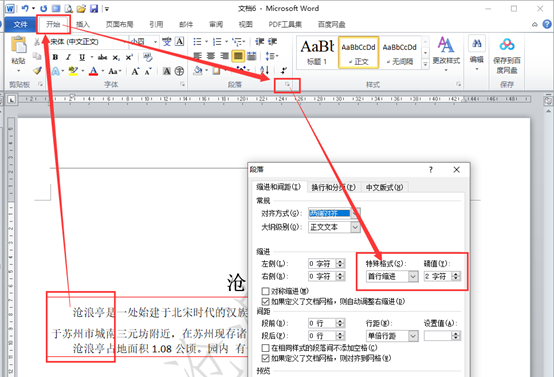Viewport: 554px width, 377px height.
Task: Click the highlighted Justify alignment icon
Action: 238,56
